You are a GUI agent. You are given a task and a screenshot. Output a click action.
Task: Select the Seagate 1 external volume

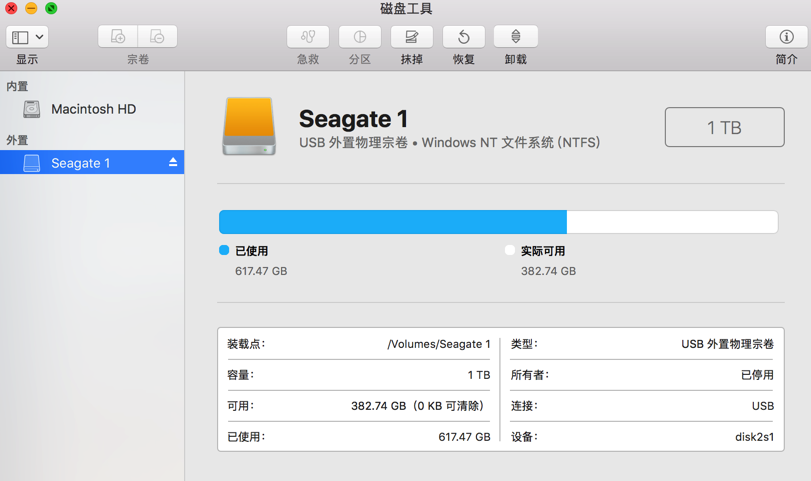[x=80, y=163]
